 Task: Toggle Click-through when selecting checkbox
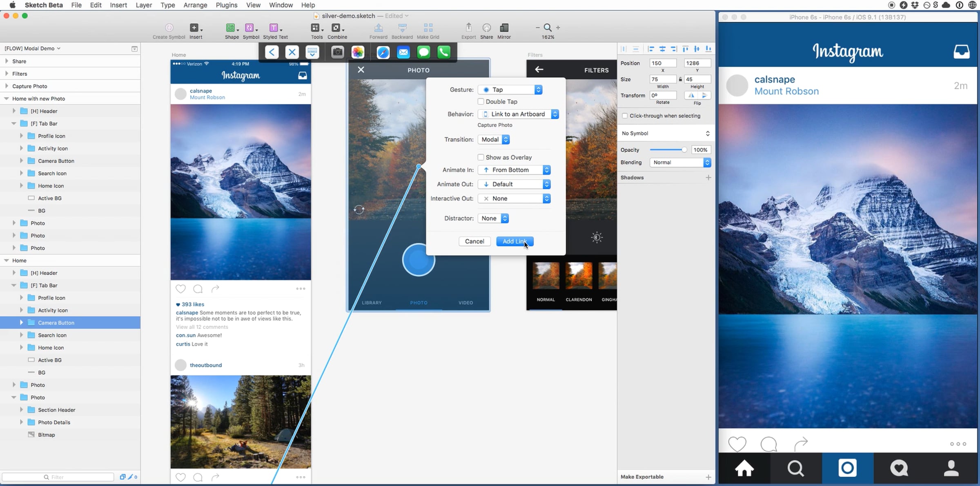click(625, 116)
